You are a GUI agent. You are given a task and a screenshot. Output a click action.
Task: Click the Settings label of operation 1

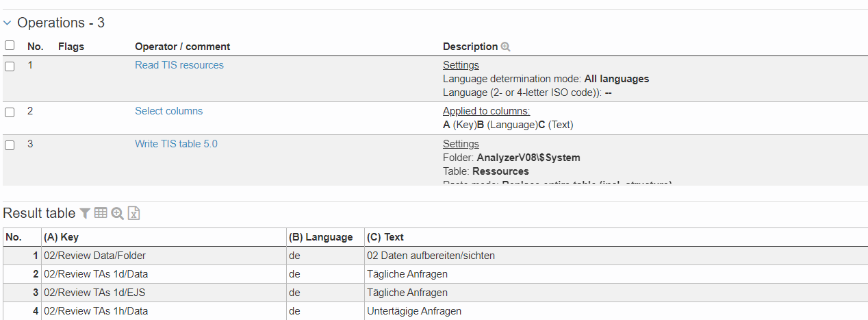pyautogui.click(x=461, y=65)
